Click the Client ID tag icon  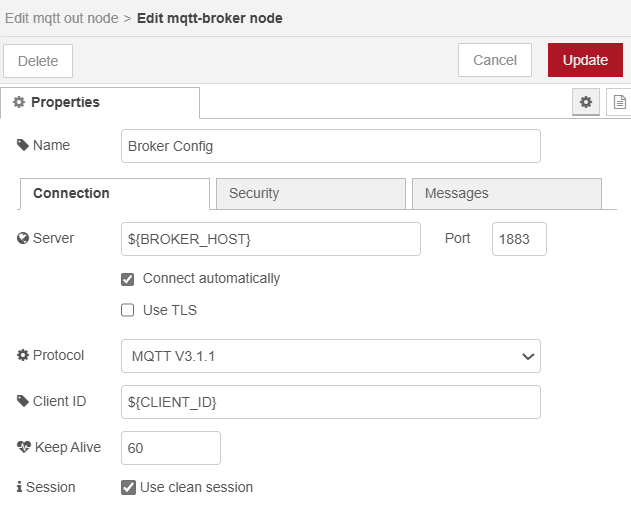tap(23, 401)
